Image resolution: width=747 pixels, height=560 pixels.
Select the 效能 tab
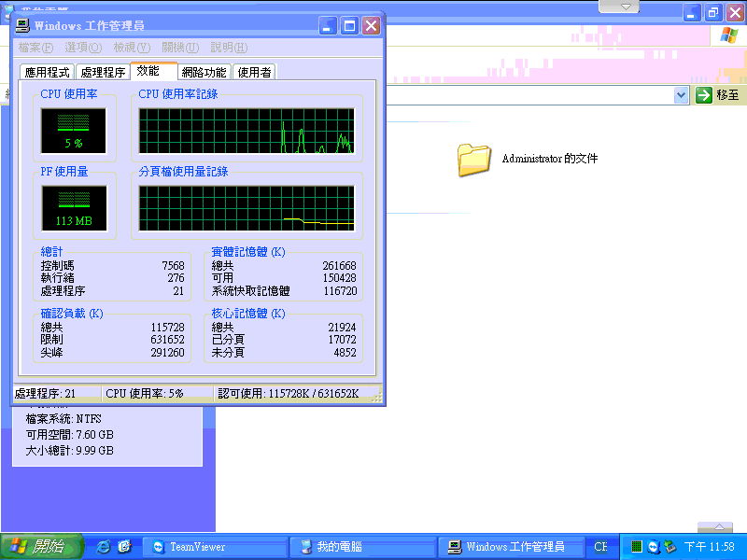coord(153,71)
